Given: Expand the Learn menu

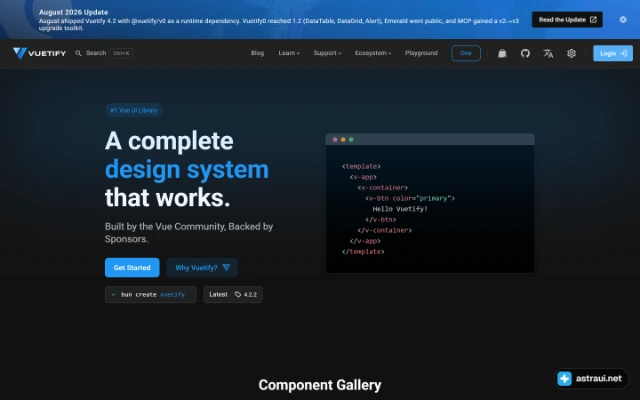Looking at the screenshot, I should point(289,53).
